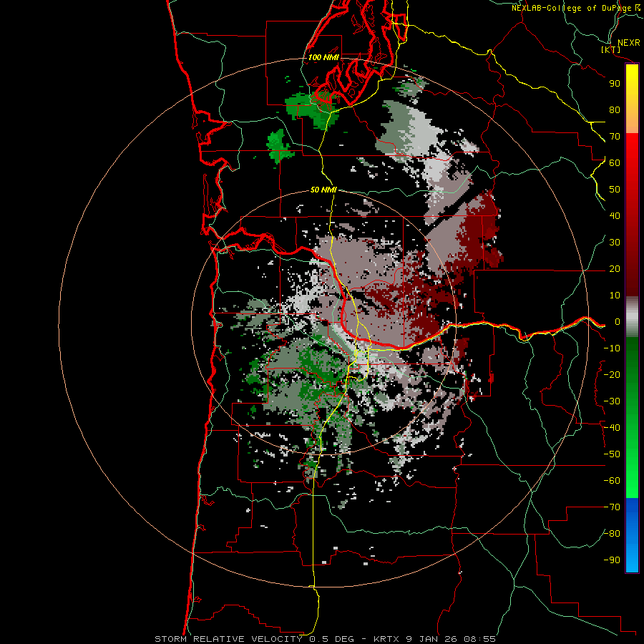
Task: Click the -10 value on velocity scale
Action: [612, 348]
